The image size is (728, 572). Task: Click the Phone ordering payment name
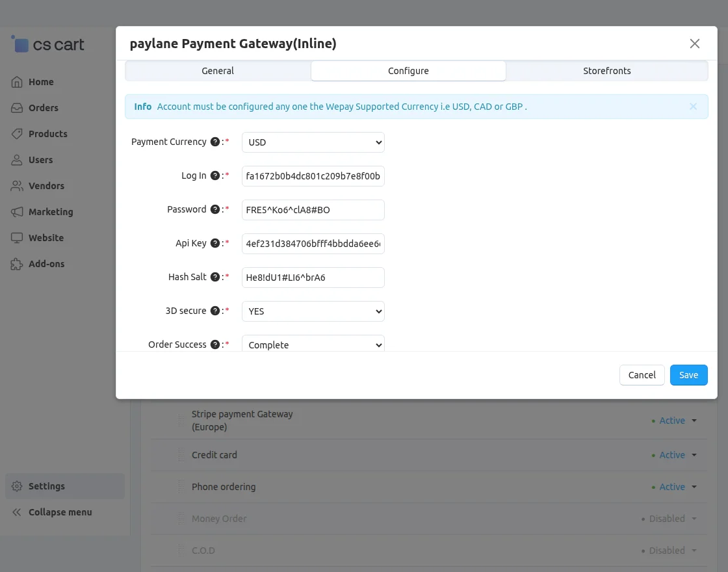coord(224,487)
